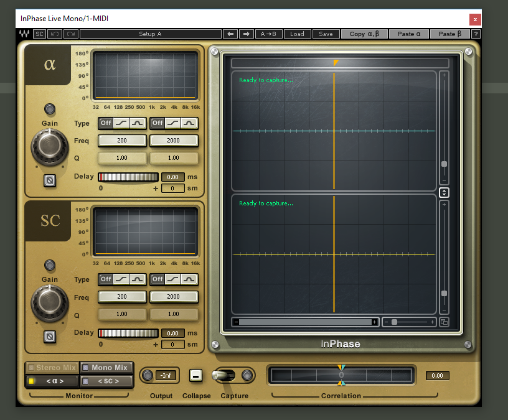Click α delay samples value field
The image size is (508, 420).
[172, 188]
